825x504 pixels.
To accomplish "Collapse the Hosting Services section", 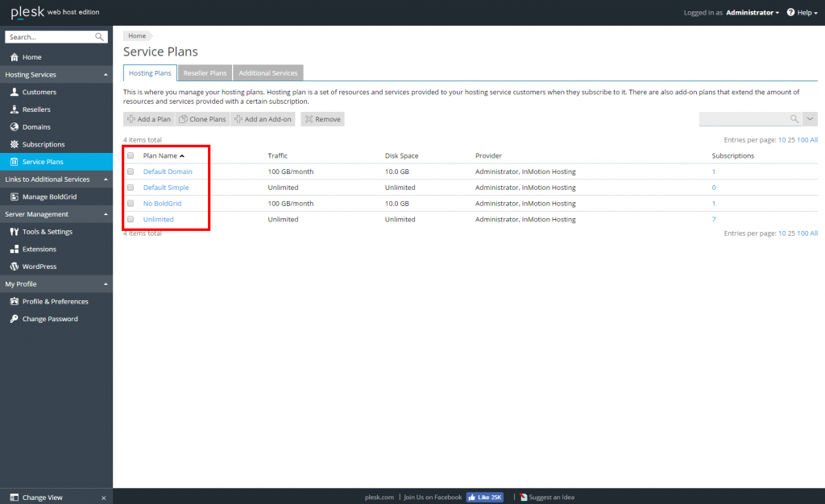I will pyautogui.click(x=106, y=75).
